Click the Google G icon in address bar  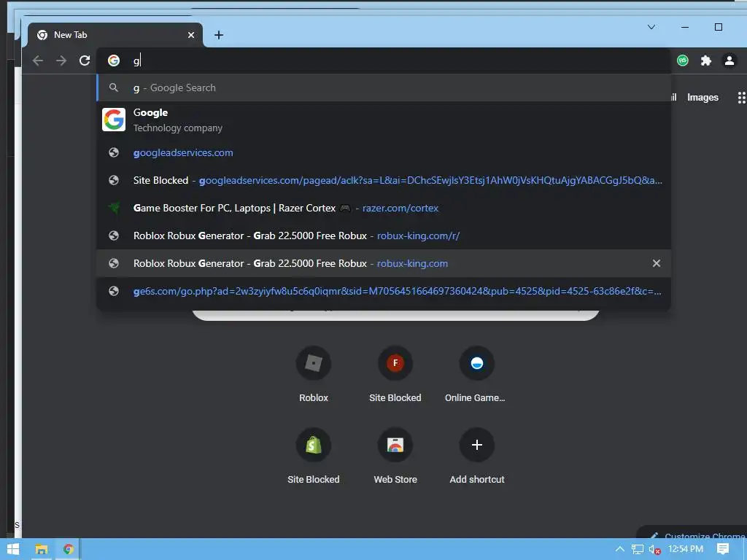(x=113, y=61)
